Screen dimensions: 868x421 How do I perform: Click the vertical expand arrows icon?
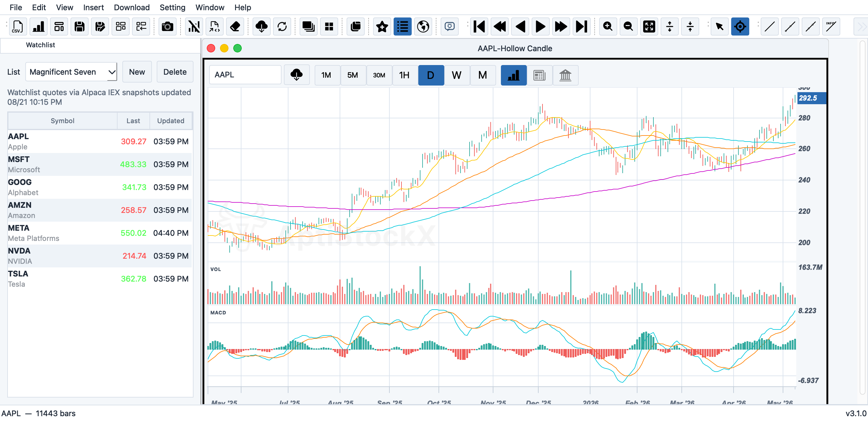point(669,27)
